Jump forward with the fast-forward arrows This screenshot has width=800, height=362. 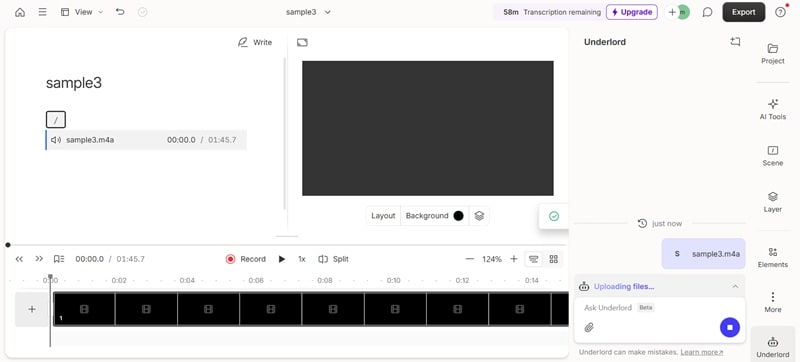pyautogui.click(x=39, y=259)
